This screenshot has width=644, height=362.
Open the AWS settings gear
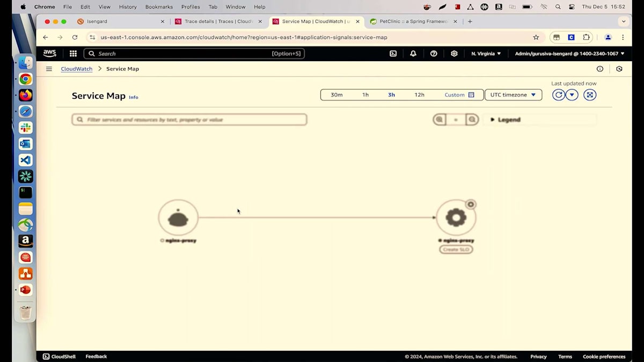(x=454, y=54)
